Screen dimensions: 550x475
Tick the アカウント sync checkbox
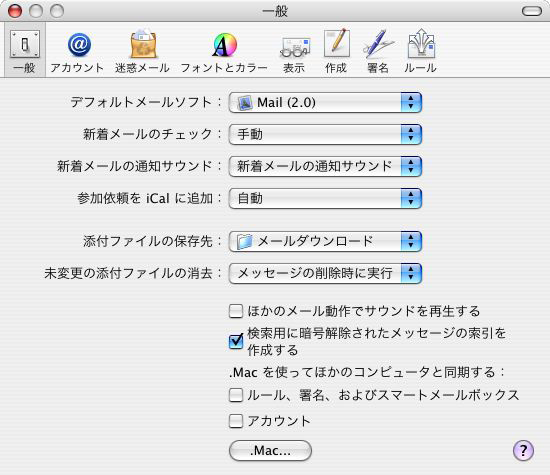[236, 421]
